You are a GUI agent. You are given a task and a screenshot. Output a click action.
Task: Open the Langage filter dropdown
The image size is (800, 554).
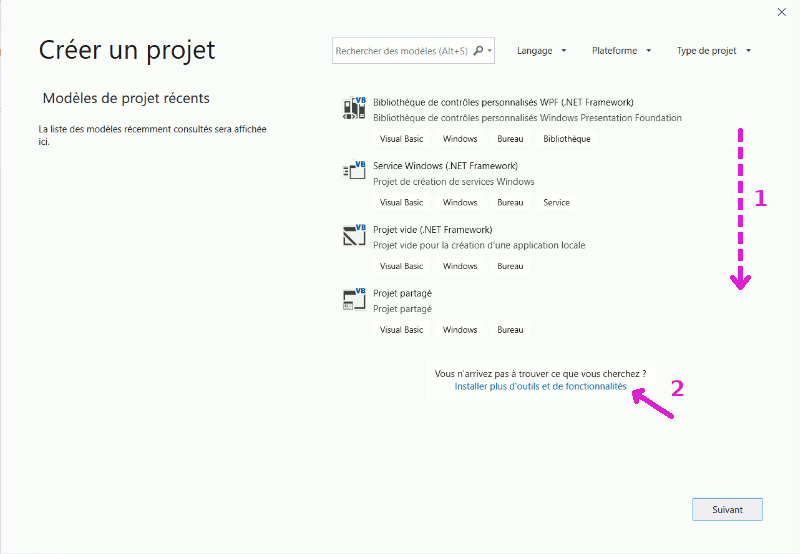click(541, 51)
